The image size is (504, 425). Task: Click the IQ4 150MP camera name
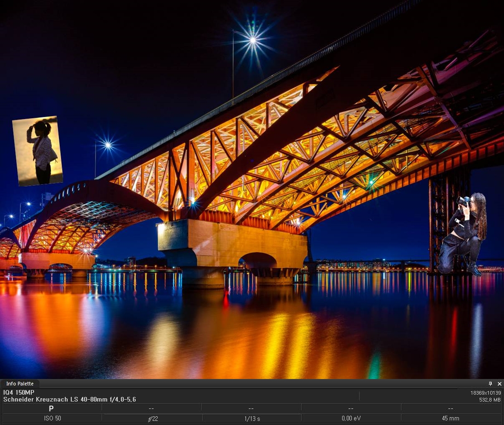click(x=18, y=392)
